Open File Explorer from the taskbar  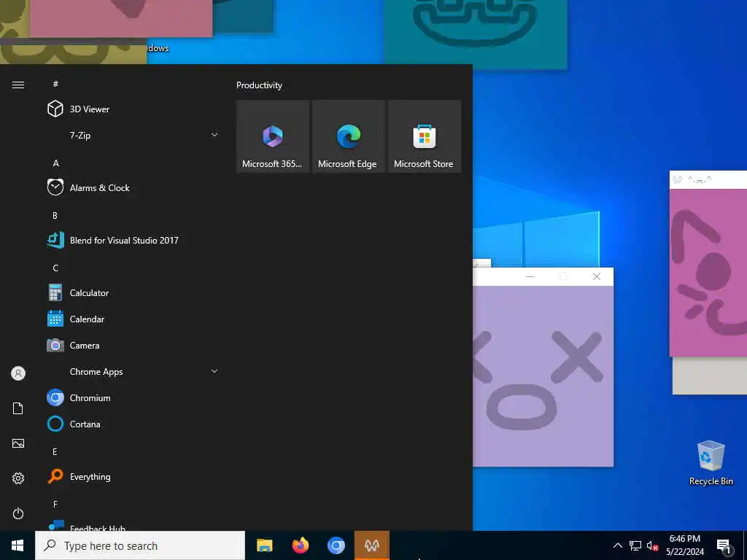point(264,545)
